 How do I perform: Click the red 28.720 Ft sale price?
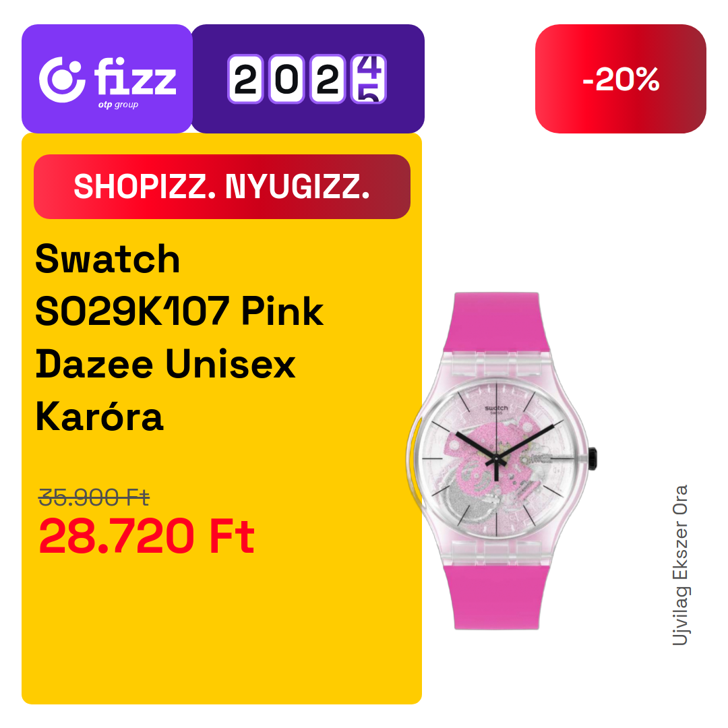click(x=147, y=537)
